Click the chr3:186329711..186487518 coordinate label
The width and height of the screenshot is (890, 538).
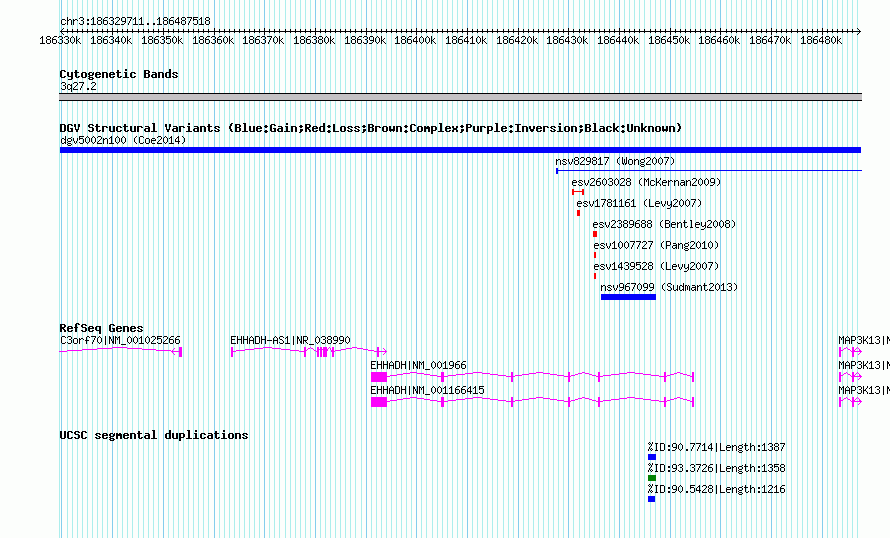coord(135,21)
